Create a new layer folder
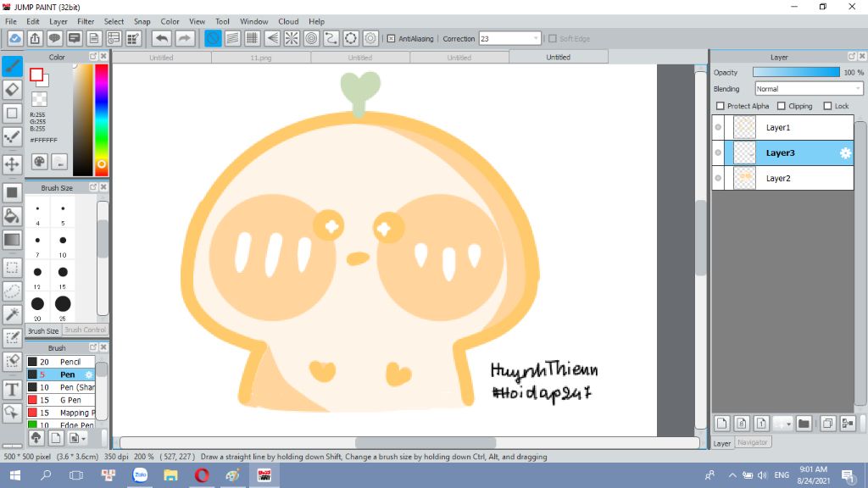Screen dimensions: 868x488 coord(804,424)
